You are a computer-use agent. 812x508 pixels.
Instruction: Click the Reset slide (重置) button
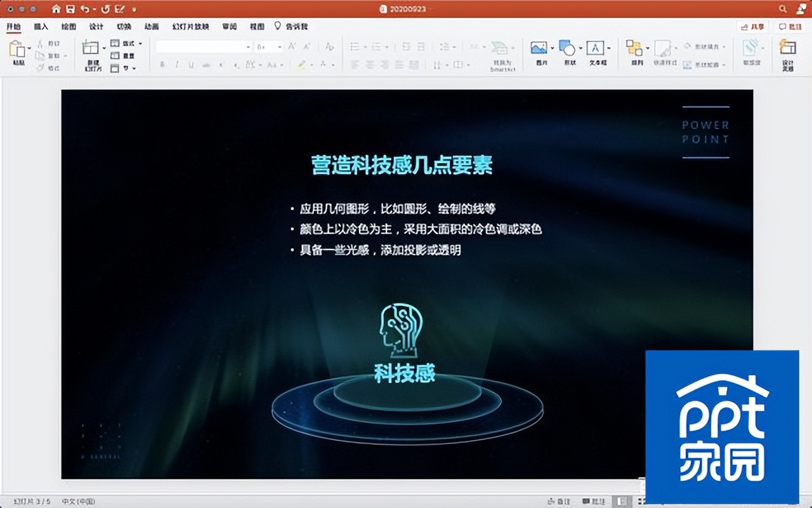[x=122, y=55]
